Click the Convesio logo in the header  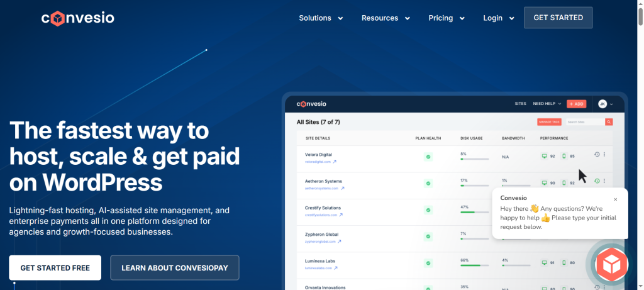click(x=78, y=18)
